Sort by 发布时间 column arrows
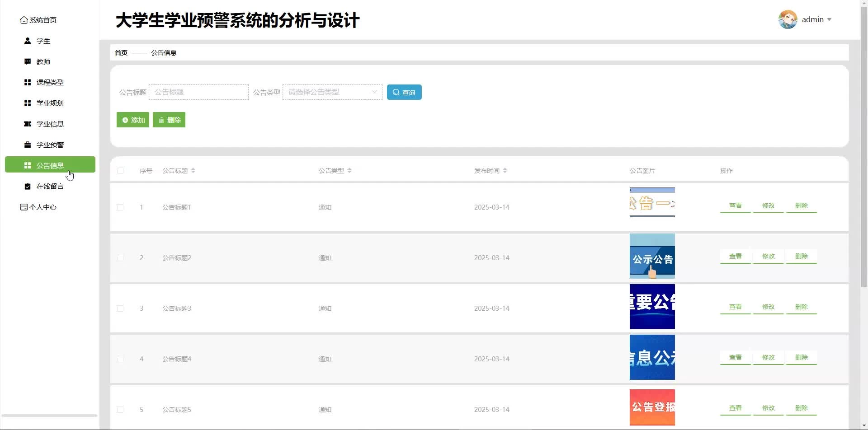This screenshot has height=430, width=868. pyautogui.click(x=505, y=171)
